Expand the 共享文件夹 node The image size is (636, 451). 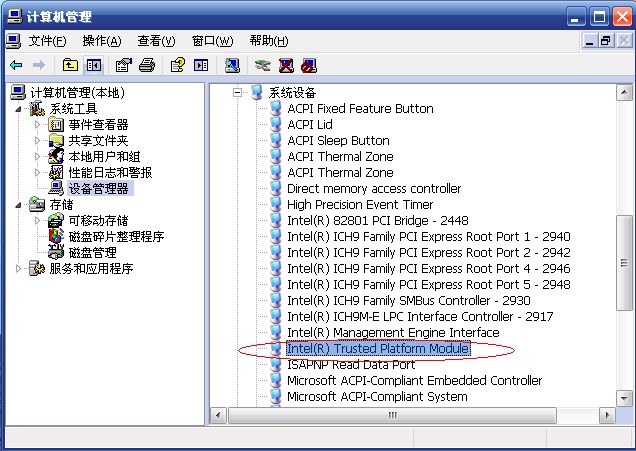pyautogui.click(x=37, y=141)
